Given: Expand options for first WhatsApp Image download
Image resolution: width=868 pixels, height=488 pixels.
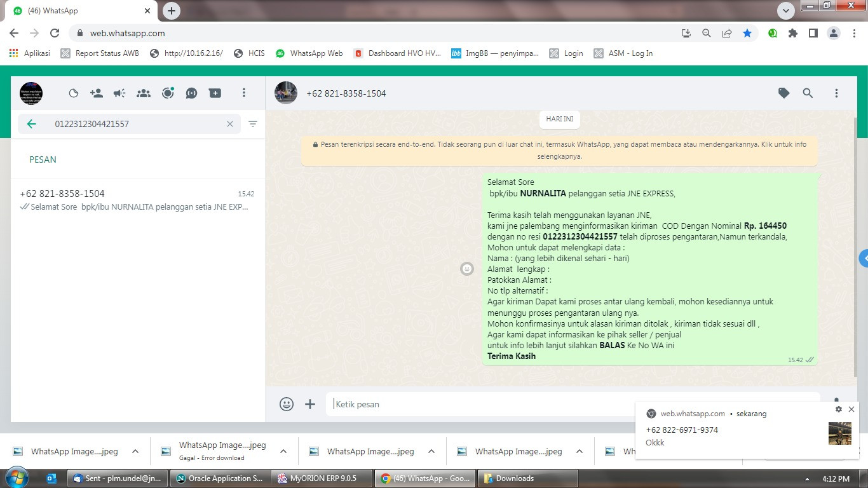Looking at the screenshot, I should [x=135, y=451].
